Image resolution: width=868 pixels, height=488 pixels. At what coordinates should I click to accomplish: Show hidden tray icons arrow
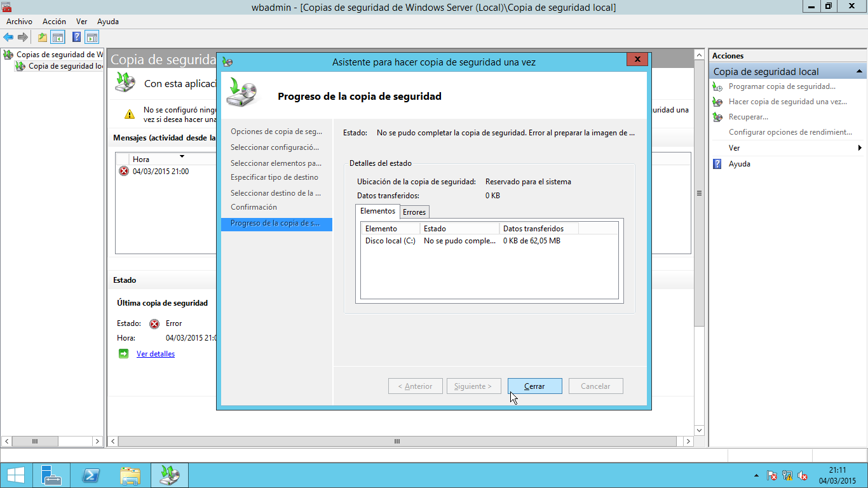click(756, 475)
